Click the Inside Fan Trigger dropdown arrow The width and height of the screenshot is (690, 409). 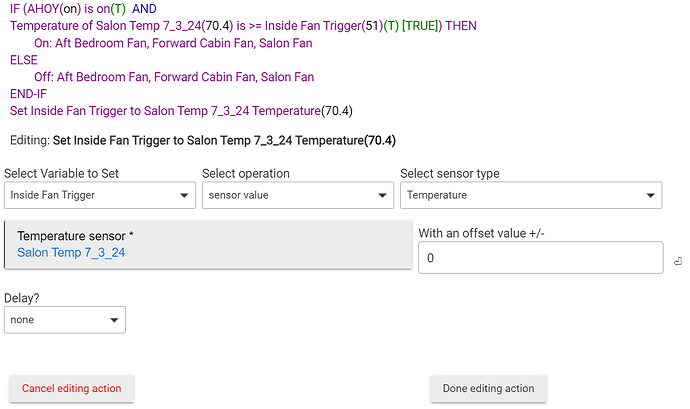[184, 195]
